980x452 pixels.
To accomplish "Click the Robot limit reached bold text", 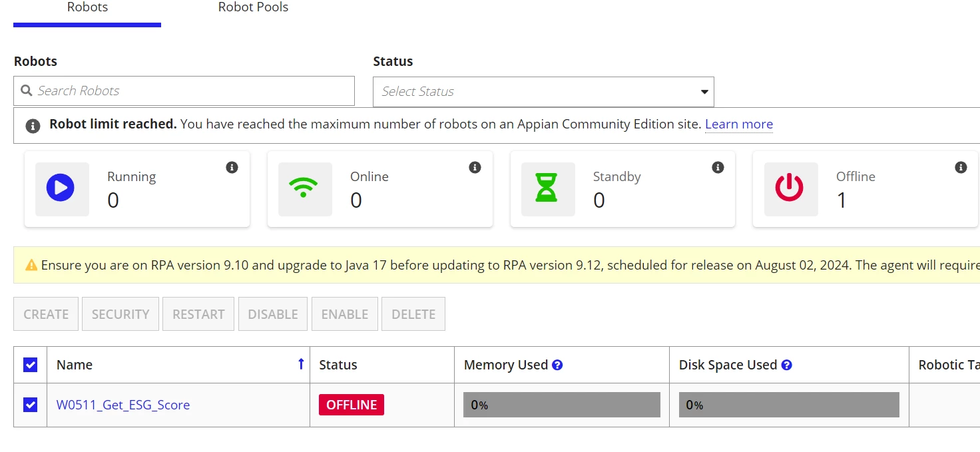I will click(113, 124).
